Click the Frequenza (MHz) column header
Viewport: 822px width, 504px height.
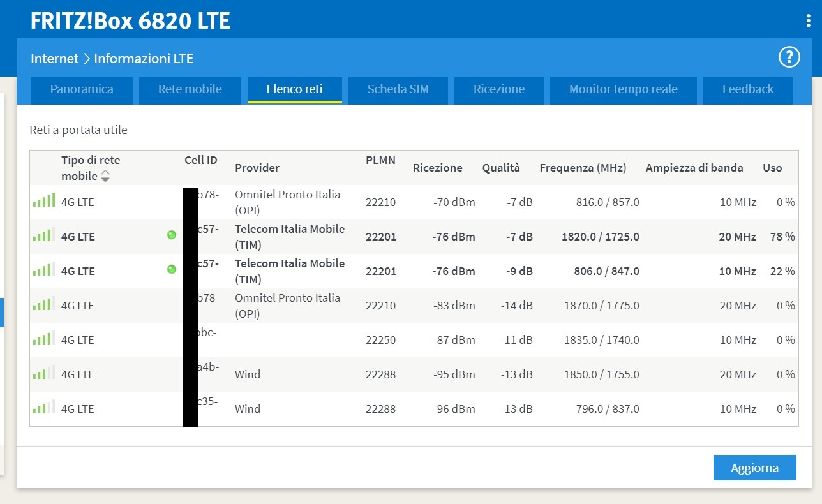pos(583,168)
